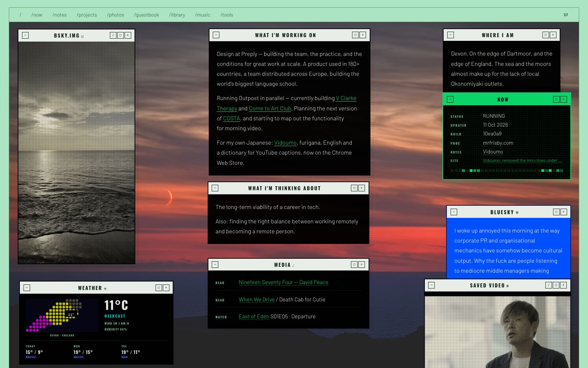This screenshot has width=588, height=368.
Task: Open the /now page in navigation
Action: [x=37, y=15]
